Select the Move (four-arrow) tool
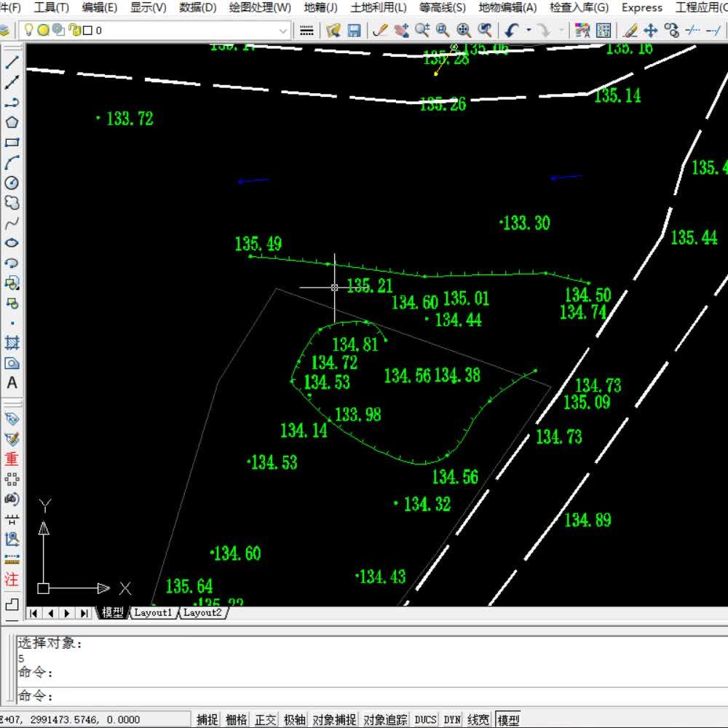Screen dimensions: 728x728 tap(651, 31)
